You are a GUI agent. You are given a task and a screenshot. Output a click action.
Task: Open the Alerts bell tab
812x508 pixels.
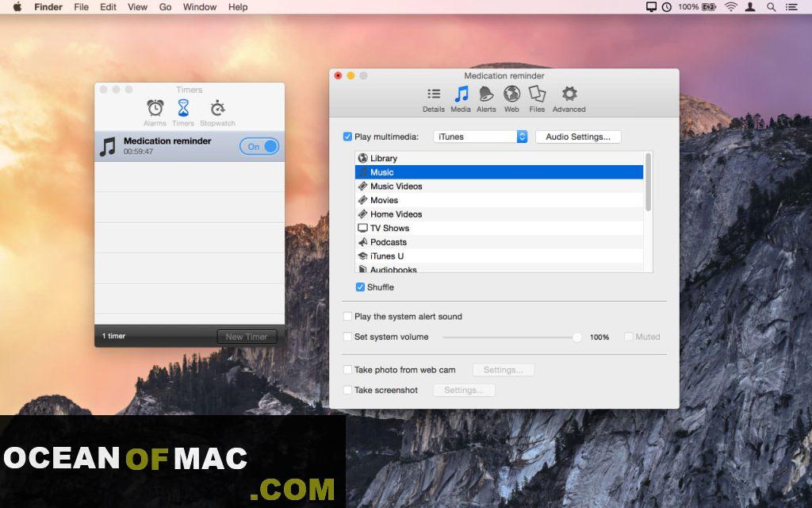coord(486,99)
